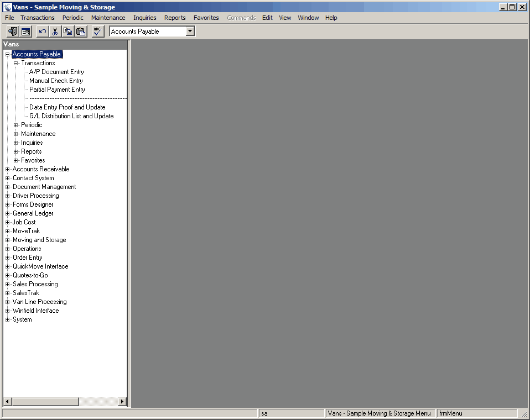This screenshot has width=530, height=420.
Task: Expand the Maintenance tree node
Action: click(x=15, y=134)
